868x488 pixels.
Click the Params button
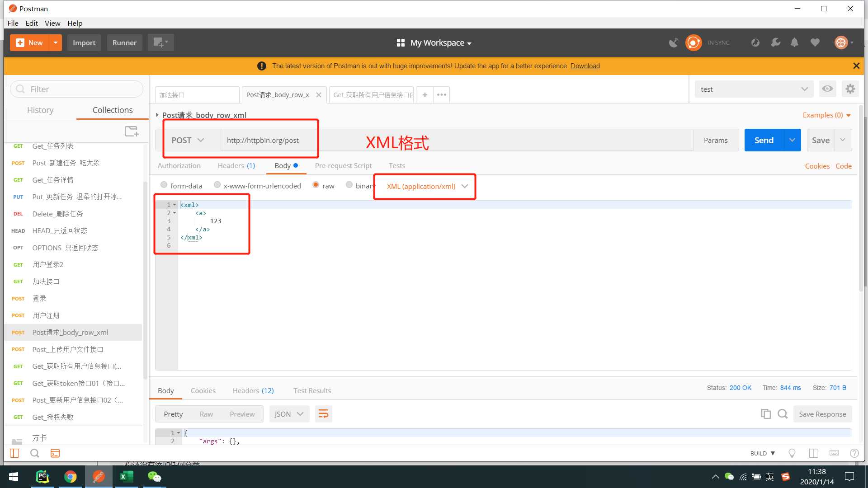tap(716, 140)
